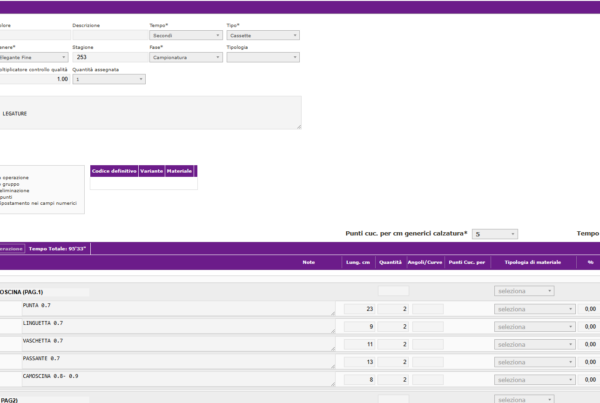Click the PUNTA 0.7 note field
600x403 pixels.
[178, 308]
